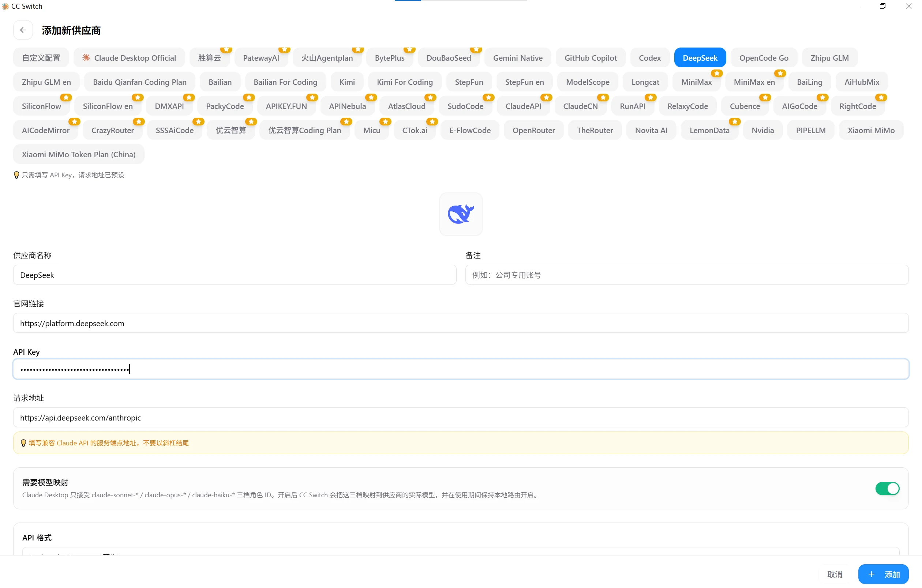Select the GitHub Copilot preset
The height and width of the screenshot is (588, 922).
pos(591,58)
